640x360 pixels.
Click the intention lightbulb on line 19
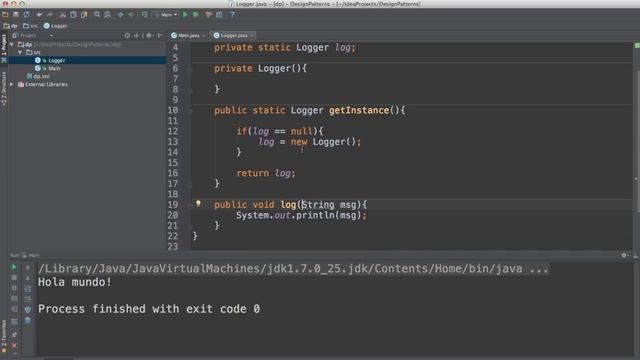(198, 203)
